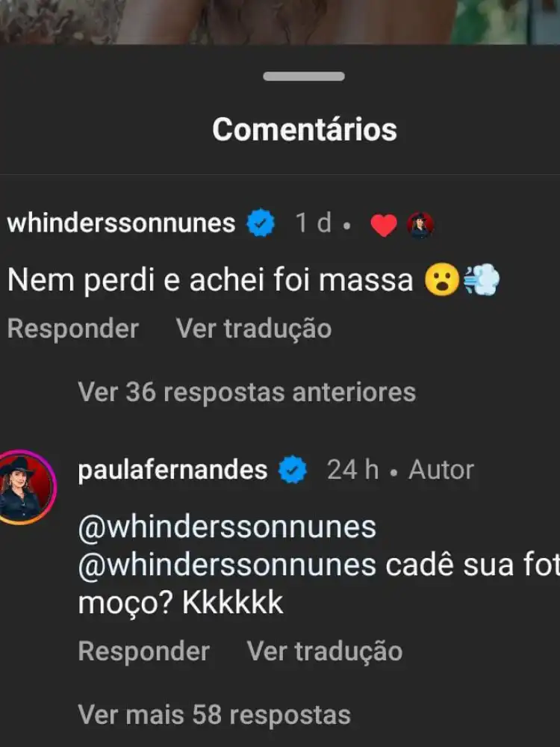This screenshot has height=747, width=560.
Task: Open paulafernandes' profile picture with story ring
Action: pos(28,487)
